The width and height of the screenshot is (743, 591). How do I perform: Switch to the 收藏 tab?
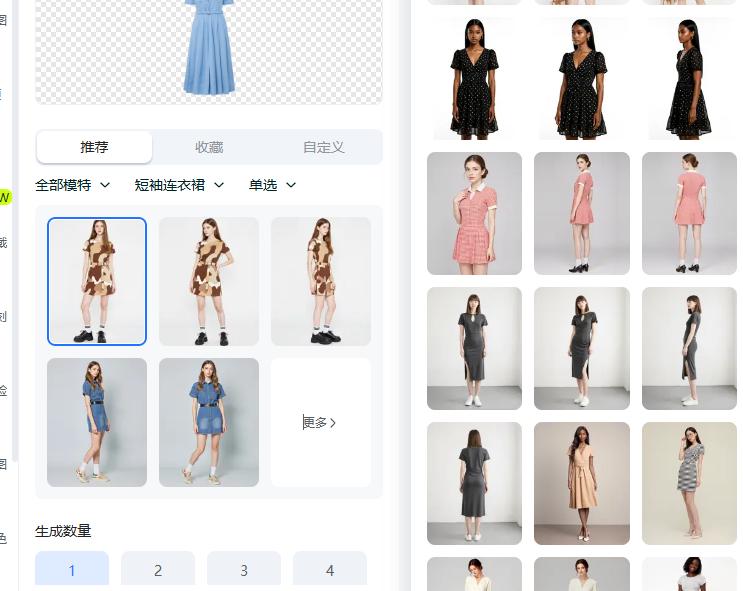[x=209, y=147]
